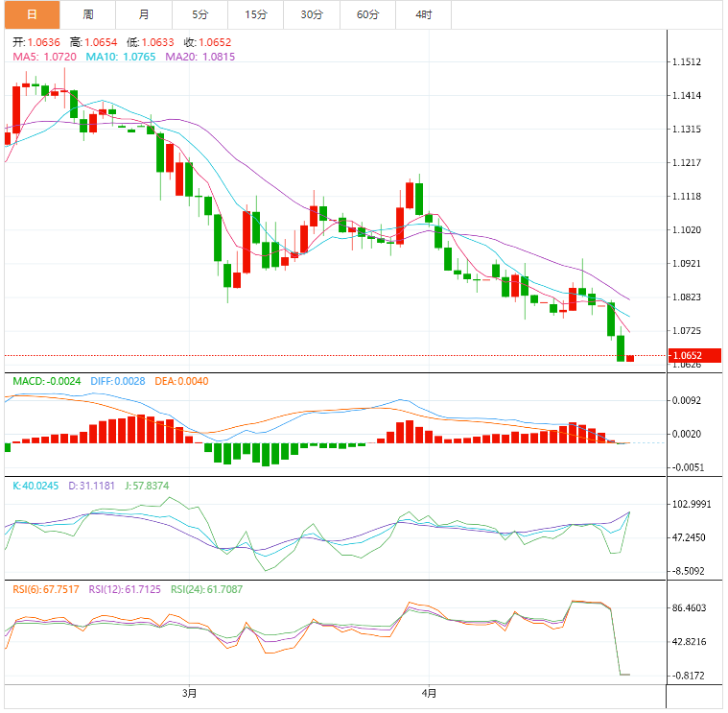Click the current price tag 1.0652
The image size is (728, 713).
(694, 355)
